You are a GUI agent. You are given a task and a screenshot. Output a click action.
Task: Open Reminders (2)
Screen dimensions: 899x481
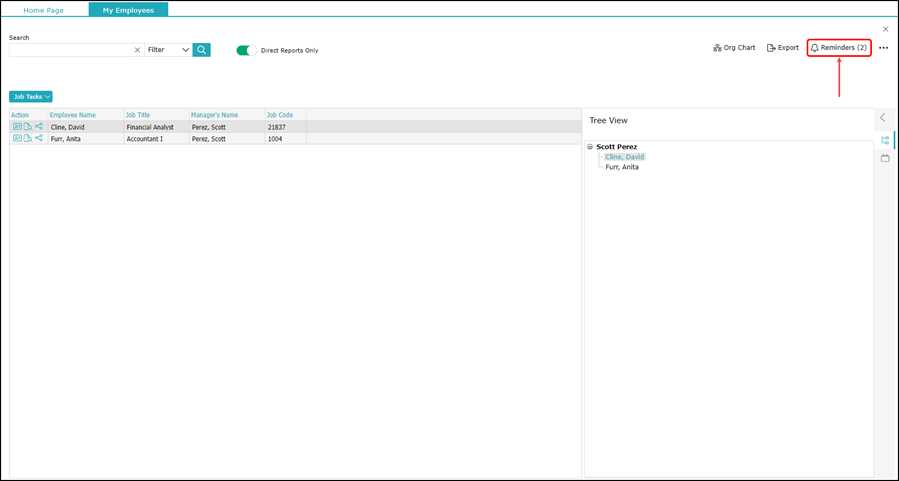coord(839,48)
